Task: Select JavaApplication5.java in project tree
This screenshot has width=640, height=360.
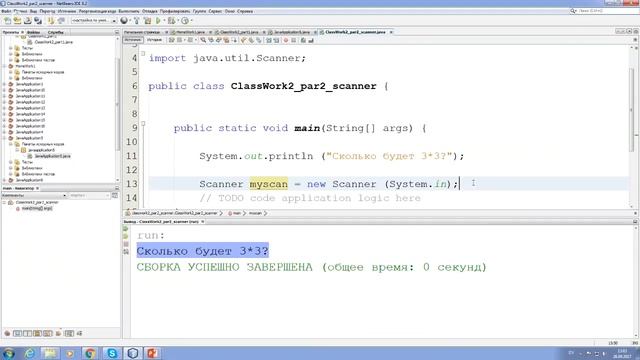Action: [52, 156]
